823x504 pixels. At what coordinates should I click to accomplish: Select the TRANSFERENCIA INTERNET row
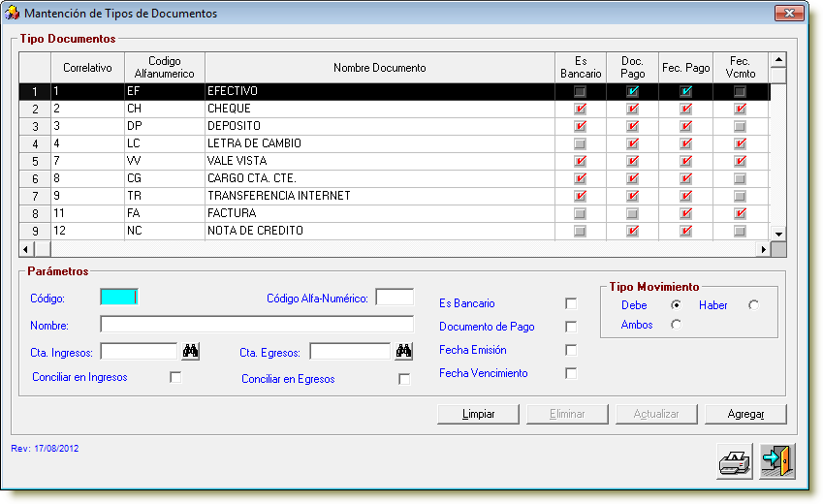click(395, 196)
